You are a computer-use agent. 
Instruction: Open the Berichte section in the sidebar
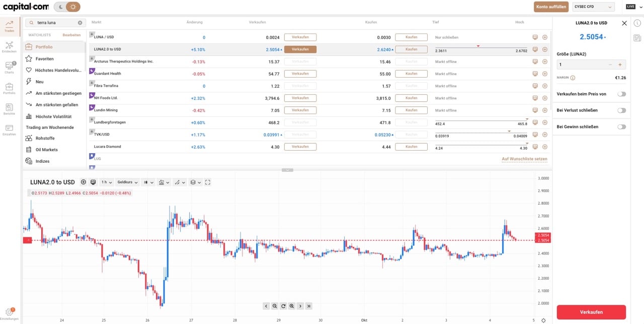[10, 109]
